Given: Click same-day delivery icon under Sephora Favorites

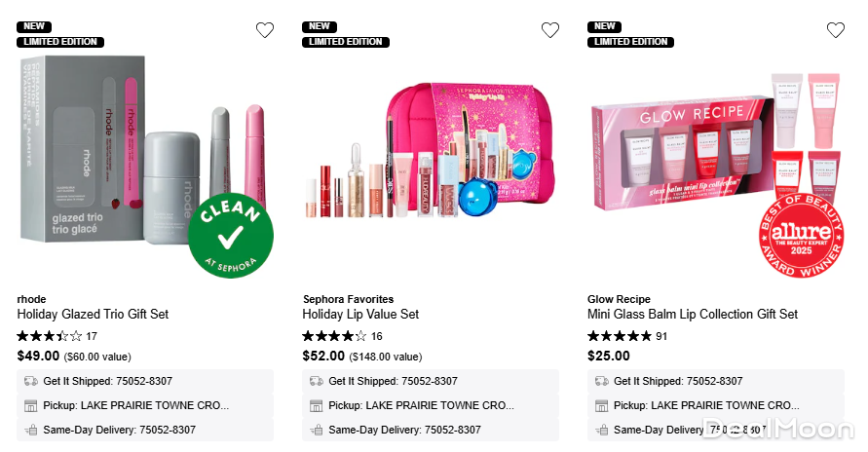Looking at the screenshot, I should click(x=316, y=430).
